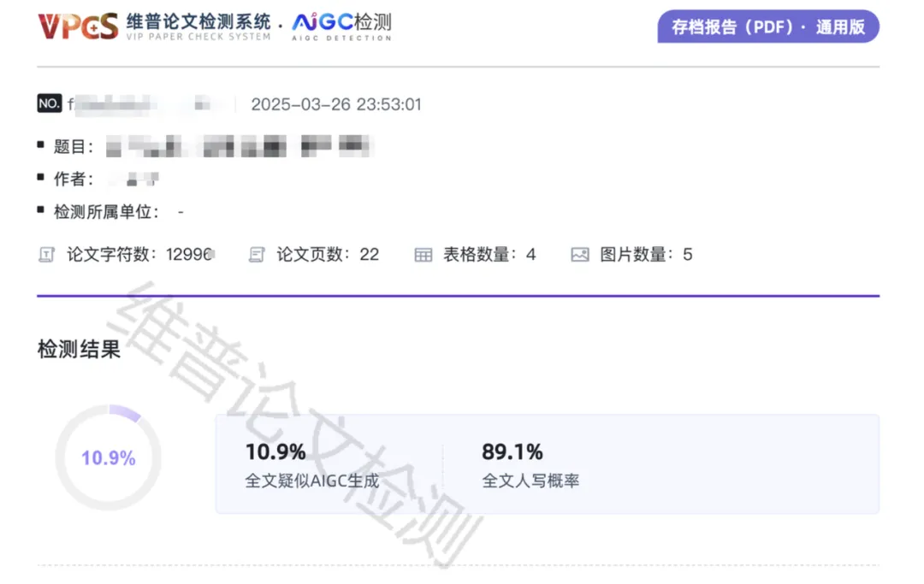The image size is (924, 584).
Task: Click the 论文页数 pages icon
Action: (x=257, y=255)
